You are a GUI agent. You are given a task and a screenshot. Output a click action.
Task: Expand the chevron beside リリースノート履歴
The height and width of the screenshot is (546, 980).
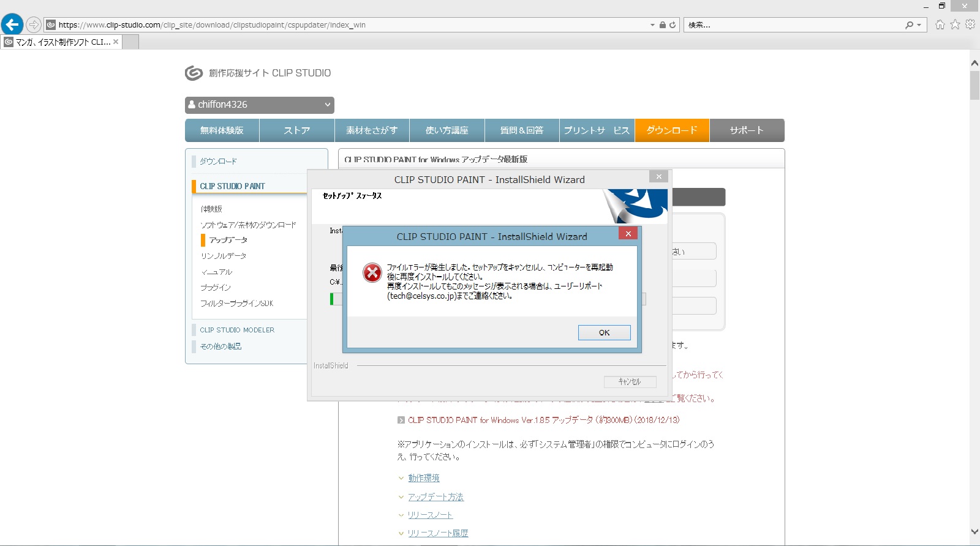pyautogui.click(x=401, y=534)
